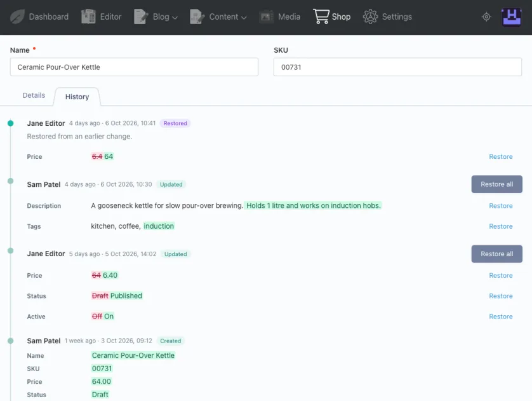Click the Content page icon
This screenshot has width=532, height=401.
coord(197,17)
